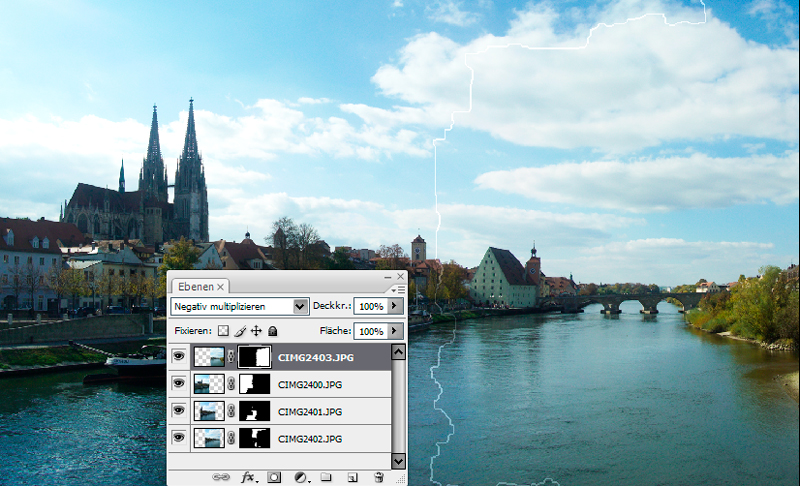Image resolution: width=800 pixels, height=486 pixels.
Task: Click the new layer icon
Action: (352, 477)
